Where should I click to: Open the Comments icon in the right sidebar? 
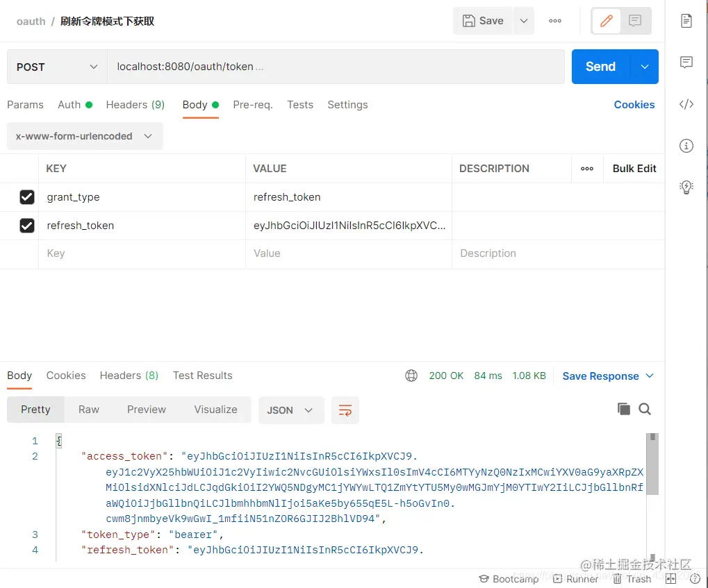tap(686, 62)
